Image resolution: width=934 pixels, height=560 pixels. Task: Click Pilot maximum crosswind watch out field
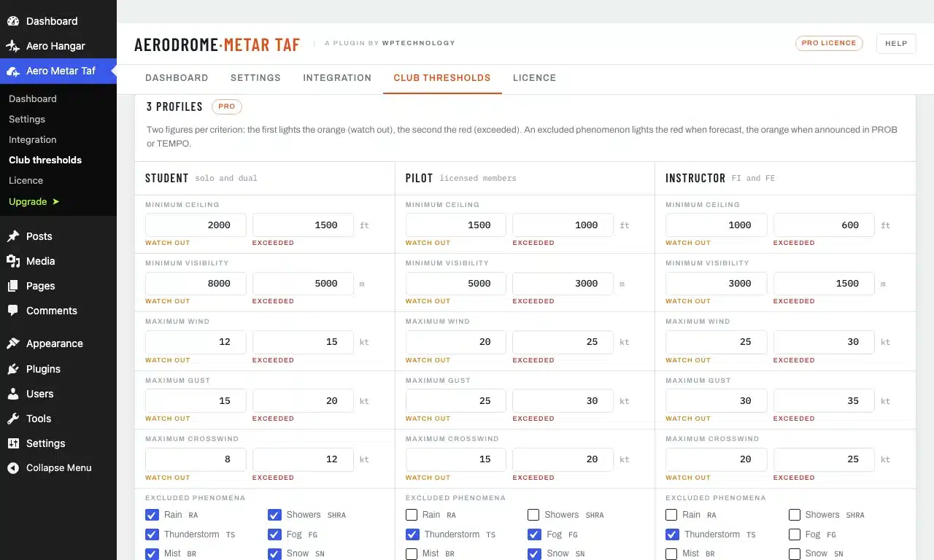(x=456, y=459)
